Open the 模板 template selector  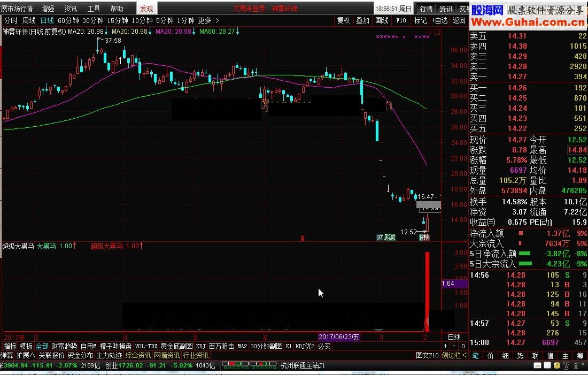[26, 346]
